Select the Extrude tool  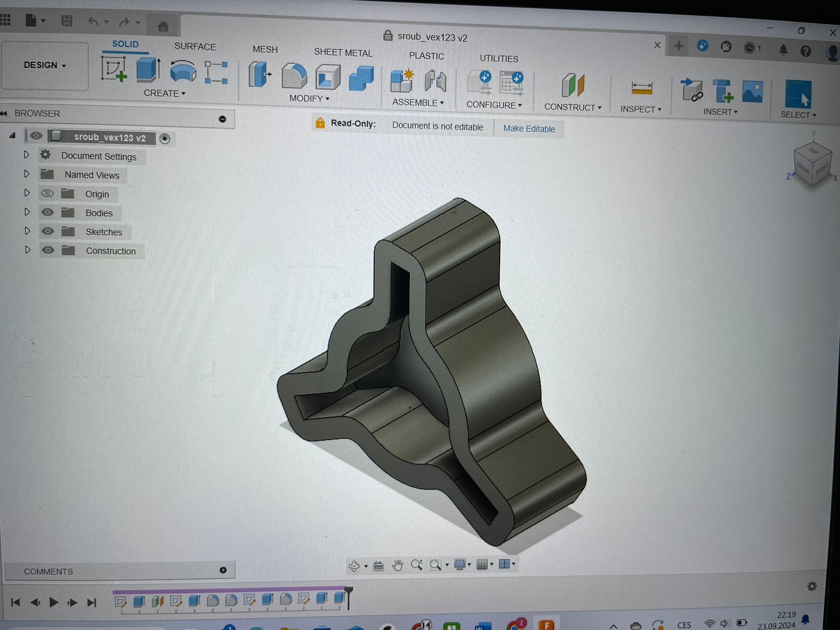148,69
